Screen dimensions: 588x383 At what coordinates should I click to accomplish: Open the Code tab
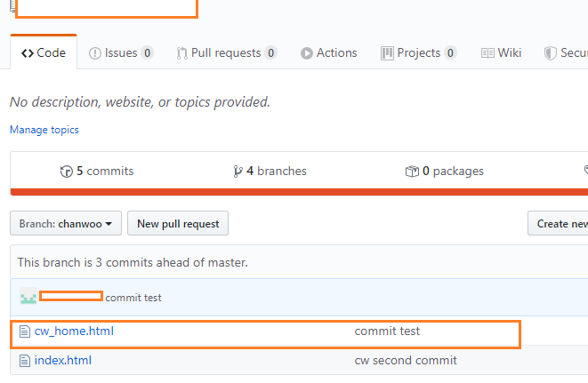click(44, 52)
